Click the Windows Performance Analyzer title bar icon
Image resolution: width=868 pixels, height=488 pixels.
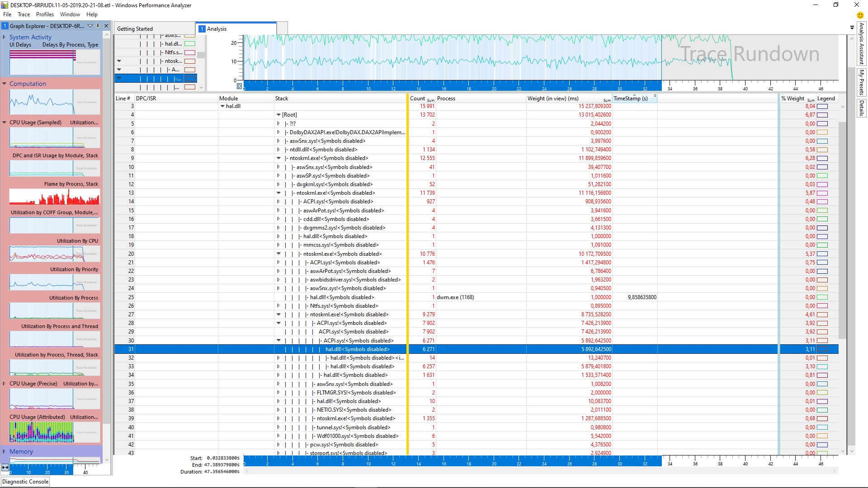(x=5, y=5)
